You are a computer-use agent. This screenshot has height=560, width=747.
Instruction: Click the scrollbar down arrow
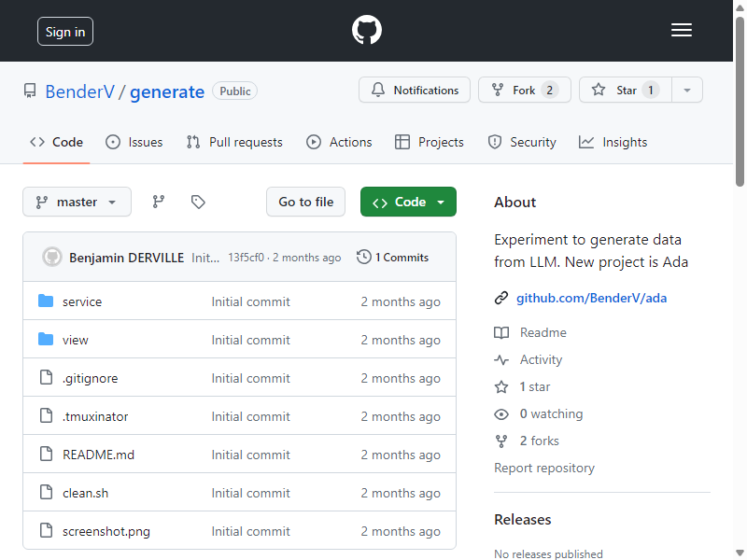click(740, 553)
